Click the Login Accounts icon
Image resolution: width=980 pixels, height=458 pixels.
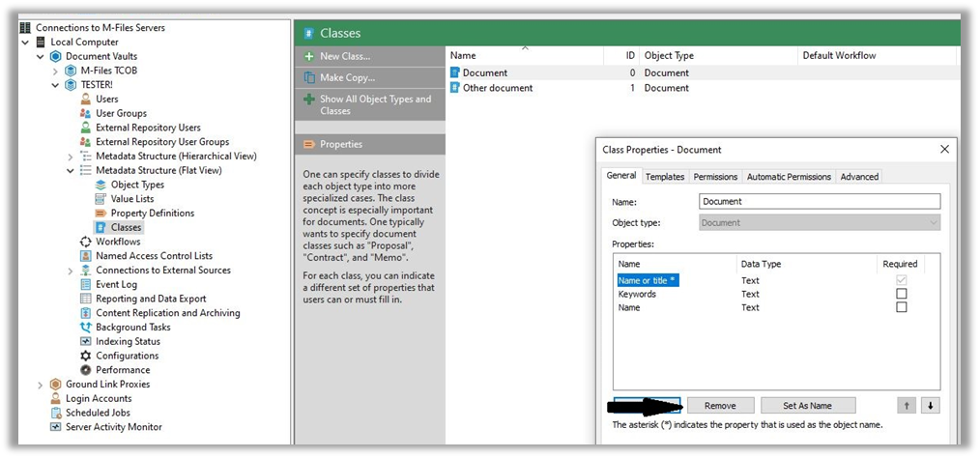(x=56, y=399)
